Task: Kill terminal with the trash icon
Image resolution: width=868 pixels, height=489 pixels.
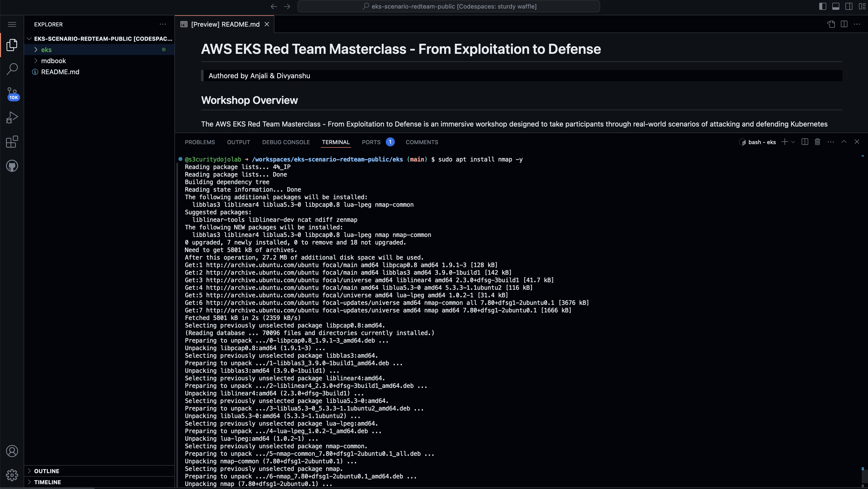Action: pyautogui.click(x=817, y=142)
